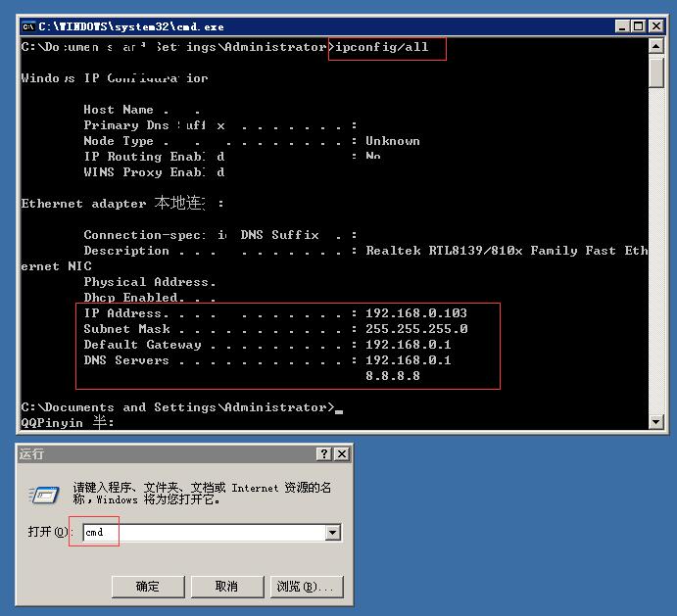Viewport: 677px width, 616px height.
Task: Expand the Open combo box dropdown arrow
Action: [332, 532]
